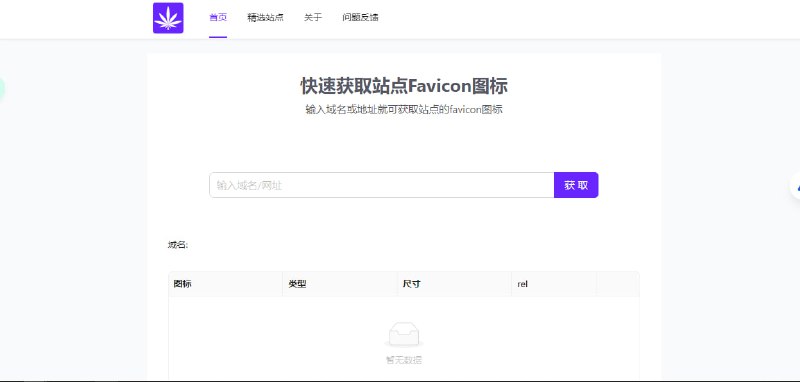Open the 精选站点 navigation tab
800x382 pixels.
(265, 17)
